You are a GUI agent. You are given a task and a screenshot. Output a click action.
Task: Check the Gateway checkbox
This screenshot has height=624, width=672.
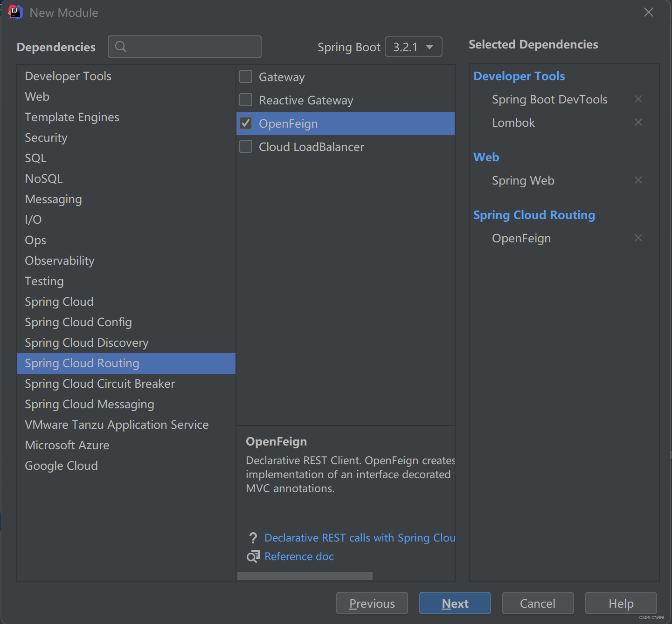point(246,76)
